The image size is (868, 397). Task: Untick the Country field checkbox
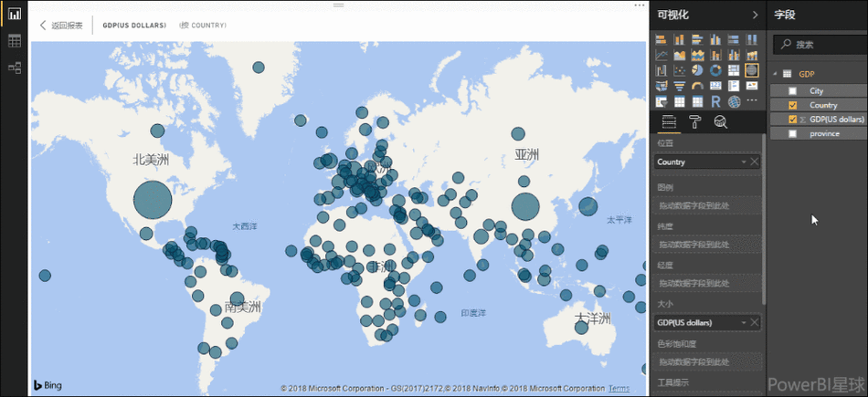[x=793, y=105]
